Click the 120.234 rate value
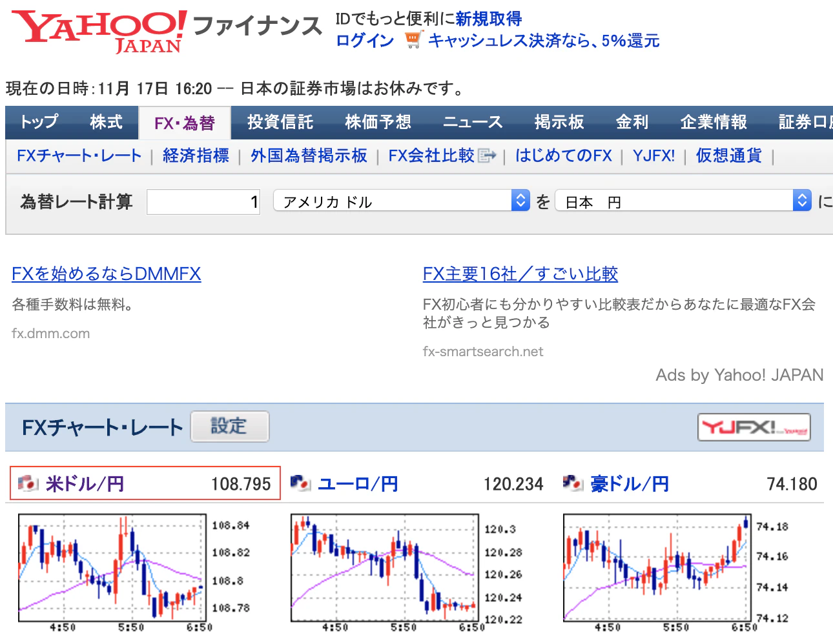The image size is (833, 644). [x=513, y=484]
